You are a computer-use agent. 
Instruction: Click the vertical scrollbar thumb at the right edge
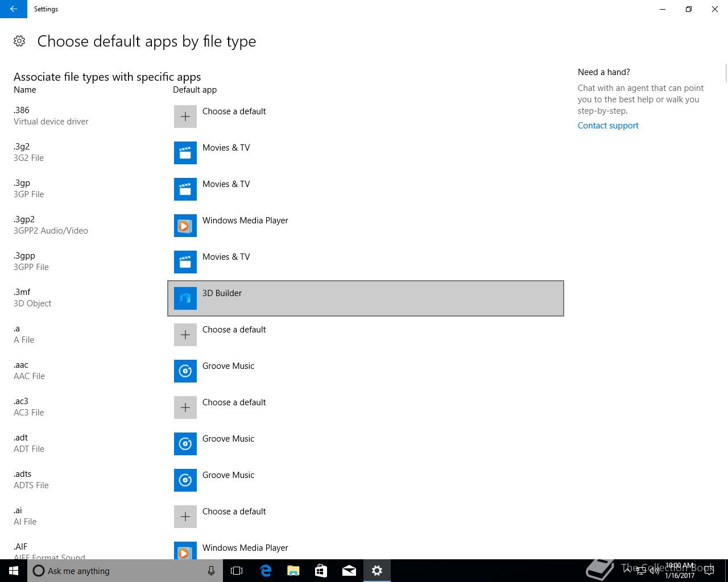click(x=726, y=73)
